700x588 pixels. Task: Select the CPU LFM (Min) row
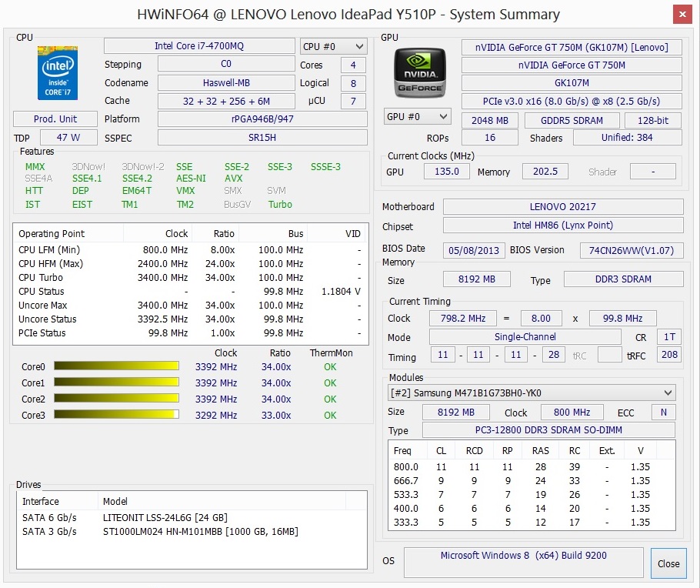(x=190, y=250)
